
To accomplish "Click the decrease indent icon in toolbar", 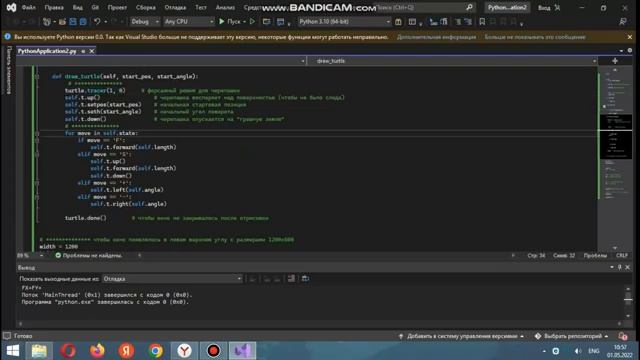I will point(433,22).
